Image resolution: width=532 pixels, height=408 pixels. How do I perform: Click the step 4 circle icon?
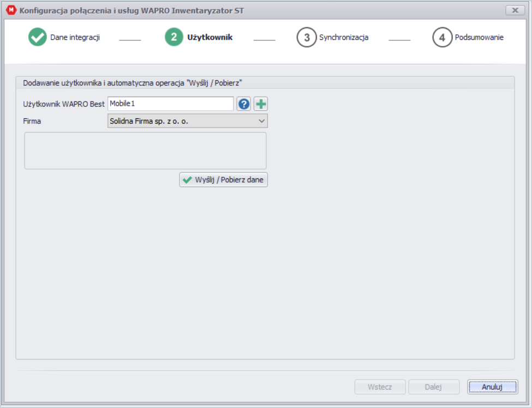[442, 37]
